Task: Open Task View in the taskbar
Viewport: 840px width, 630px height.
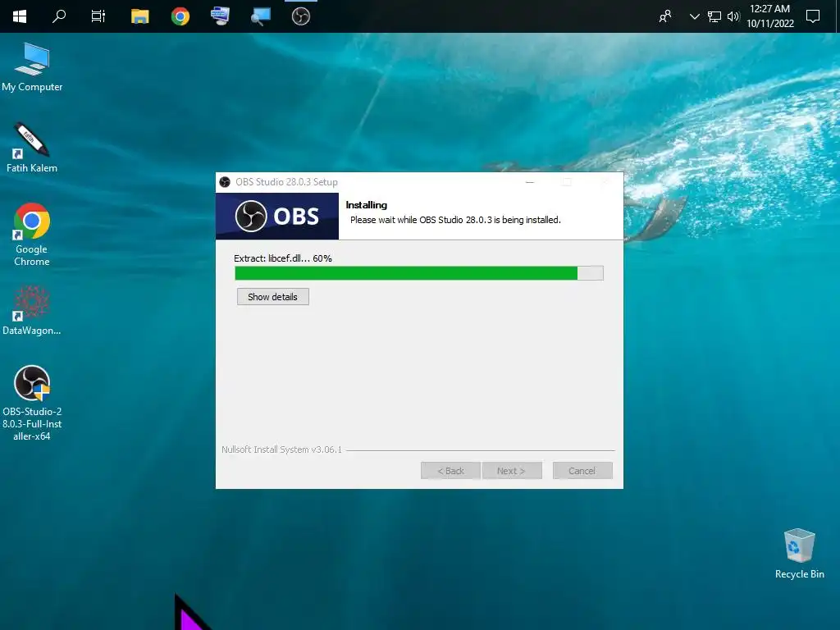Action: coord(98,16)
